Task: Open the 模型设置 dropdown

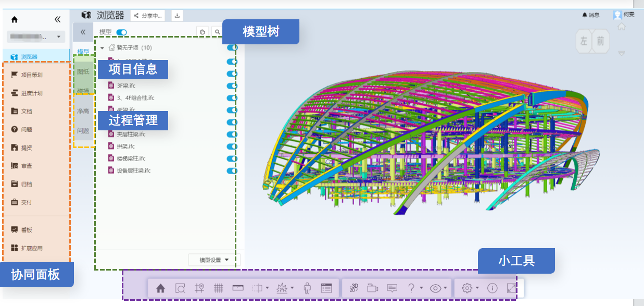Action: [214, 260]
